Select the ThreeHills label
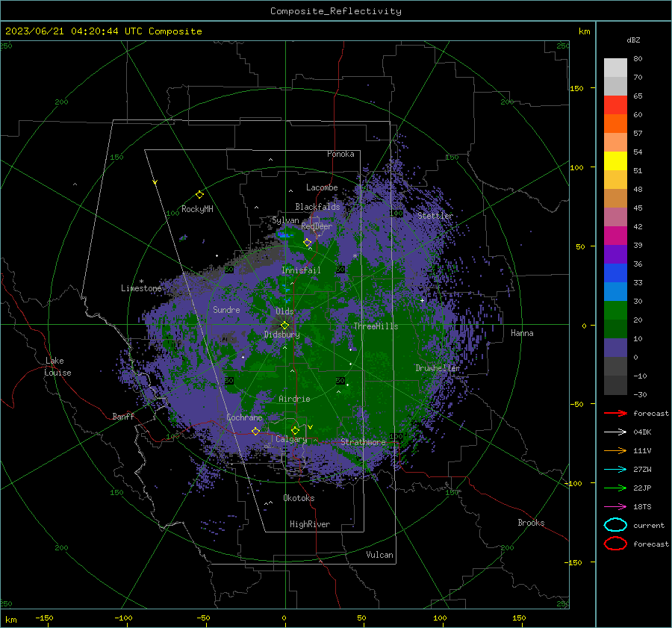Viewport: 672px width, 628px height. click(x=376, y=326)
